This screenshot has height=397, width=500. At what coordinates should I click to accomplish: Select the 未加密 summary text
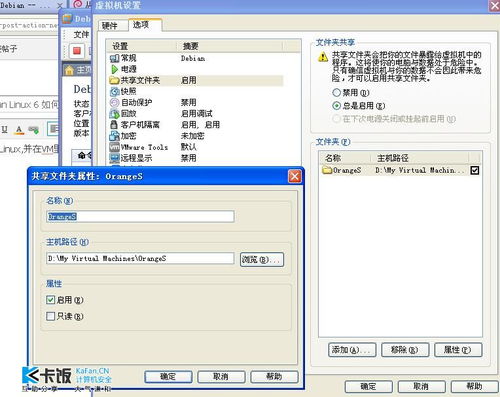[x=192, y=136]
